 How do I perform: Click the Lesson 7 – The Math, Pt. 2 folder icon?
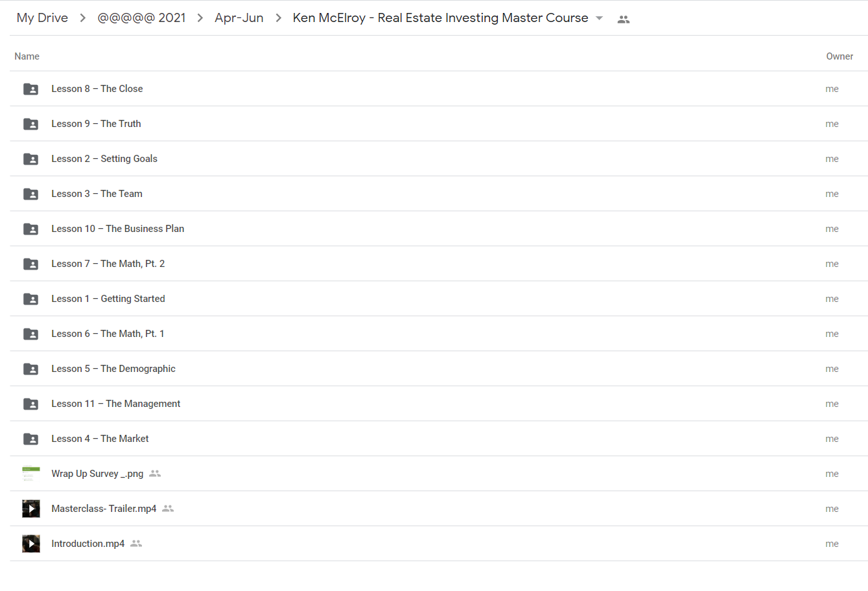tap(30, 264)
